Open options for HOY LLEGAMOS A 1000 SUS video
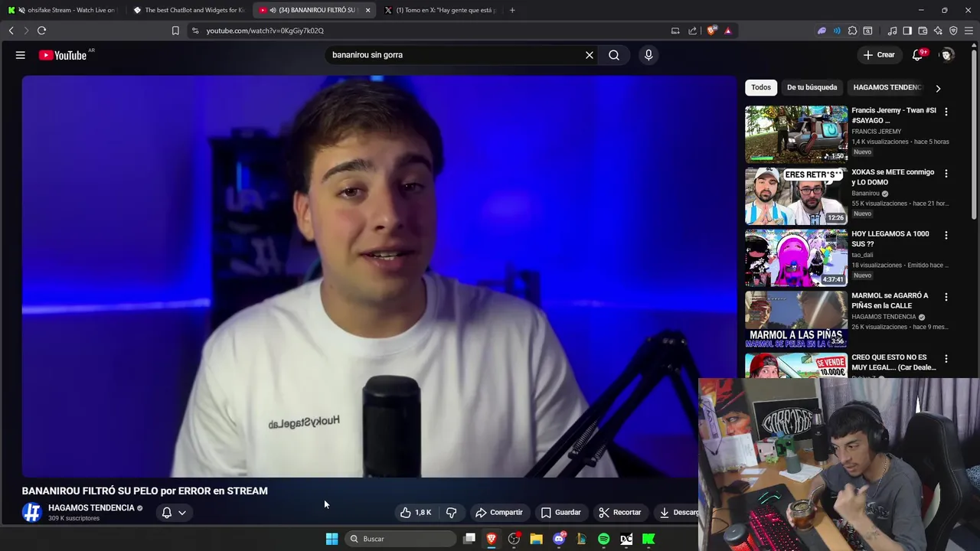 946,235
